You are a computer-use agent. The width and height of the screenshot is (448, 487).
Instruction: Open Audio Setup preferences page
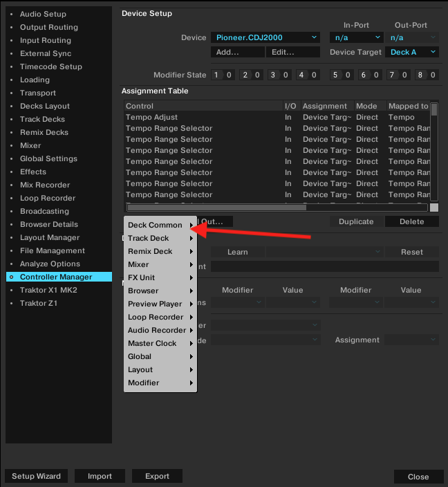(x=43, y=14)
